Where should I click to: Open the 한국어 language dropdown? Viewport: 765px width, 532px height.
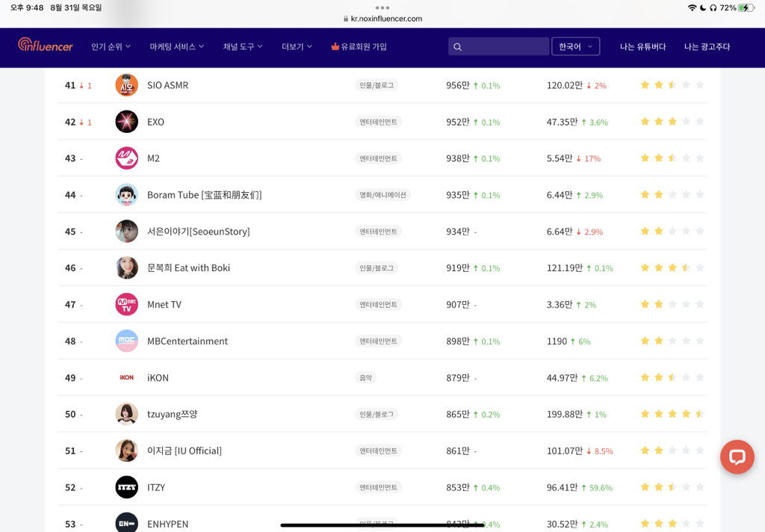[575, 46]
